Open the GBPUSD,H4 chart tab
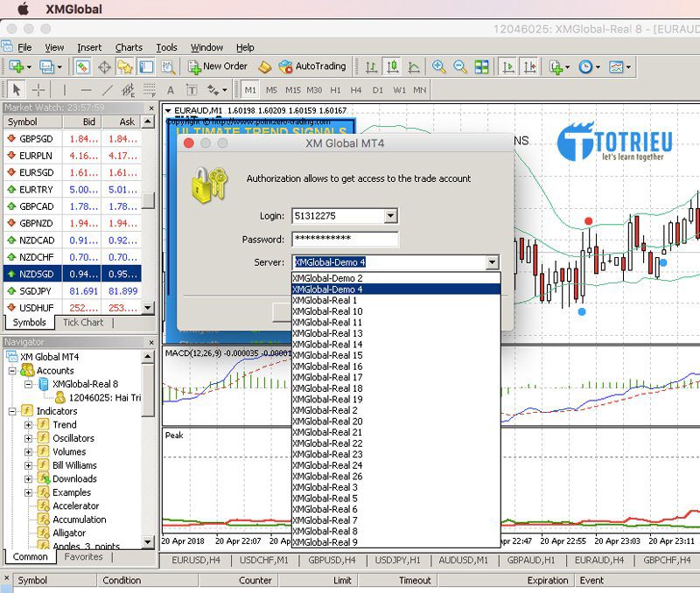The height and width of the screenshot is (593, 700). click(x=332, y=560)
